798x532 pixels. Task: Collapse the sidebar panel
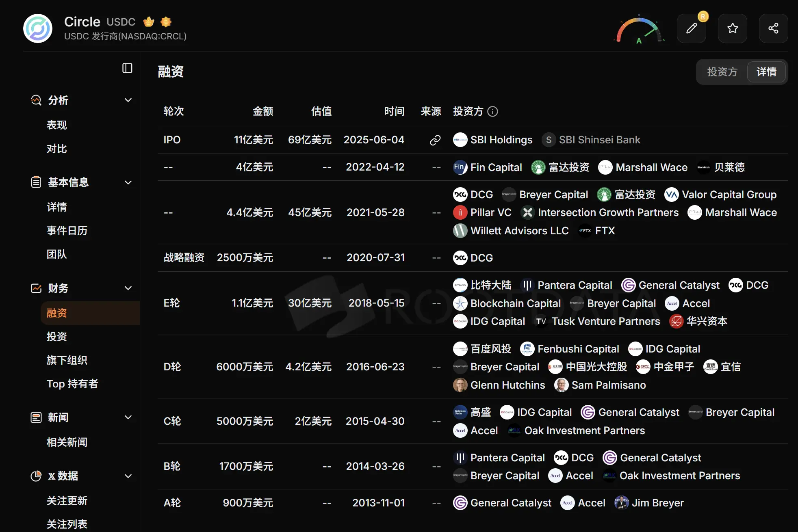point(127,68)
